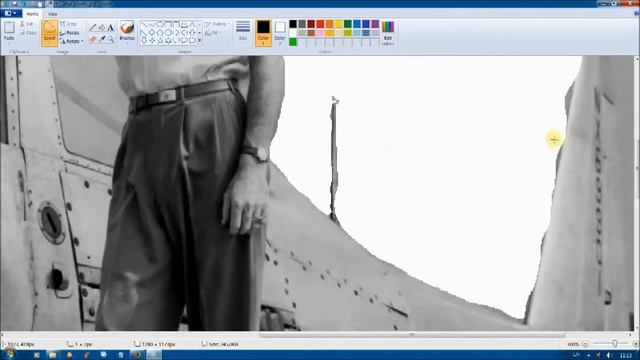
Task: Click the horizontal scrollbar thumb
Action: 412,335
